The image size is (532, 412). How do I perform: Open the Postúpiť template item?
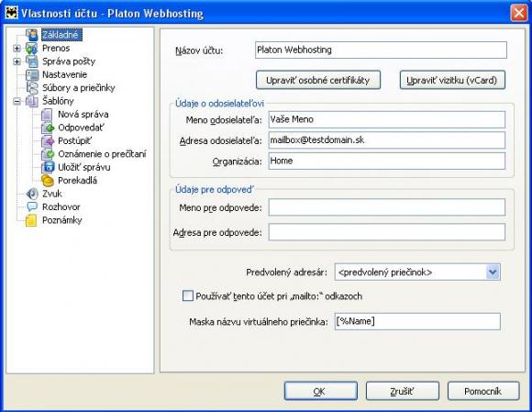[x=74, y=140]
